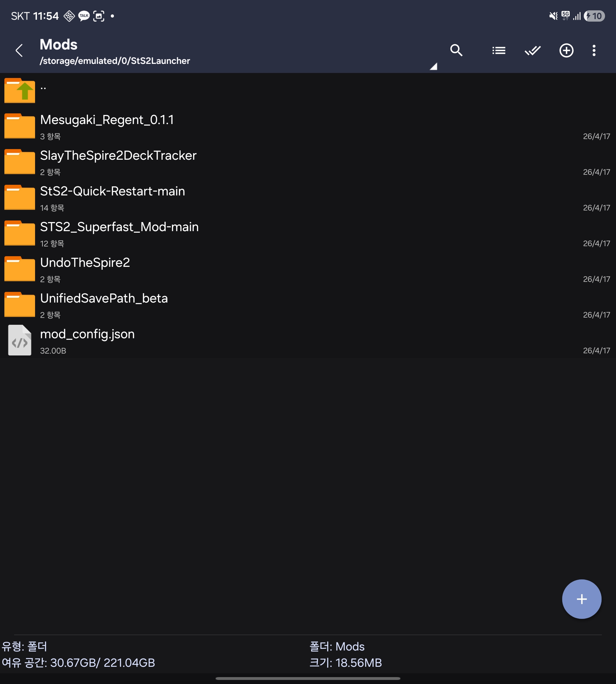This screenshot has height=684, width=616.
Task: Tap the size 18.56MB status text
Action: pos(346,663)
